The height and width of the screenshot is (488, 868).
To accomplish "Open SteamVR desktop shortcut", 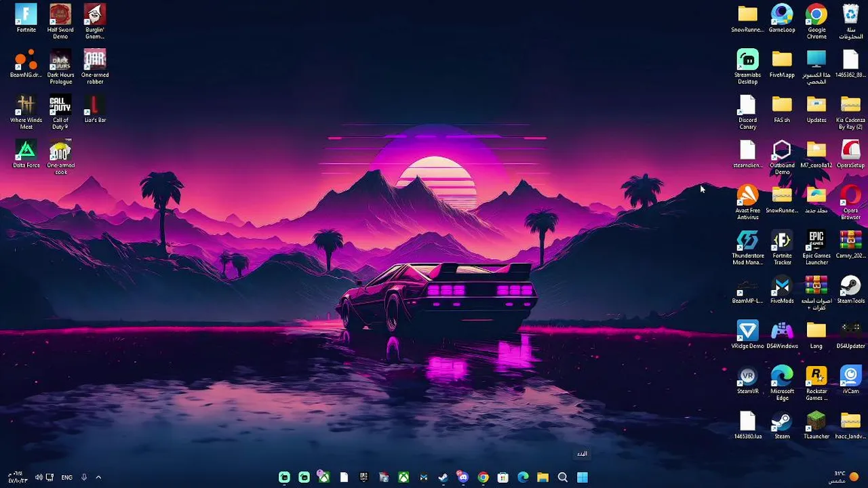I will (747, 380).
